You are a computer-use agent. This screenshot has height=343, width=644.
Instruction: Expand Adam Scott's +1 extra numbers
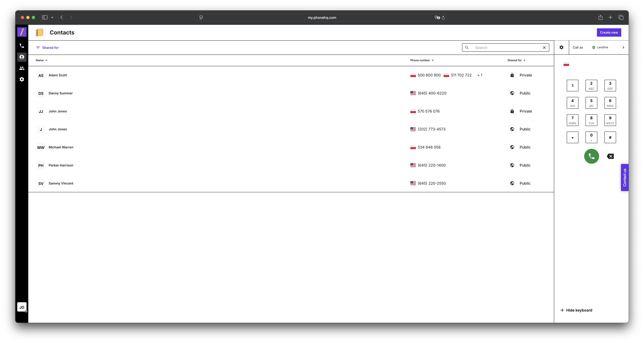(x=479, y=75)
